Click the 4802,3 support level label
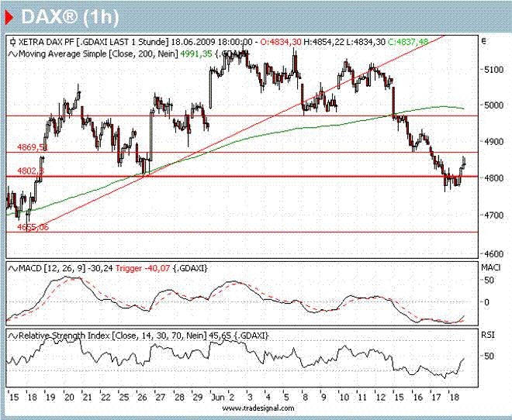Image resolution: width=512 pixels, height=420 pixels. pyautogui.click(x=30, y=171)
